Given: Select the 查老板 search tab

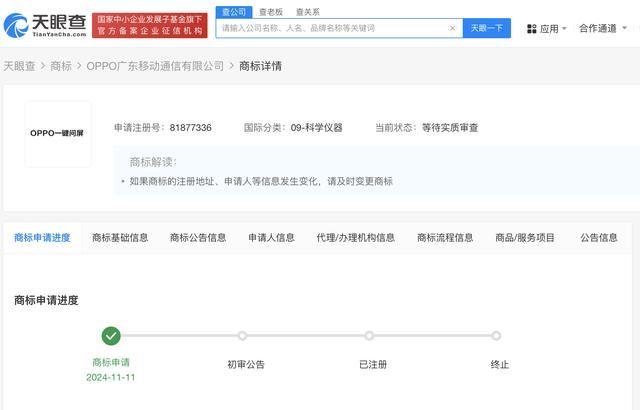Looking at the screenshot, I should click(x=271, y=12).
